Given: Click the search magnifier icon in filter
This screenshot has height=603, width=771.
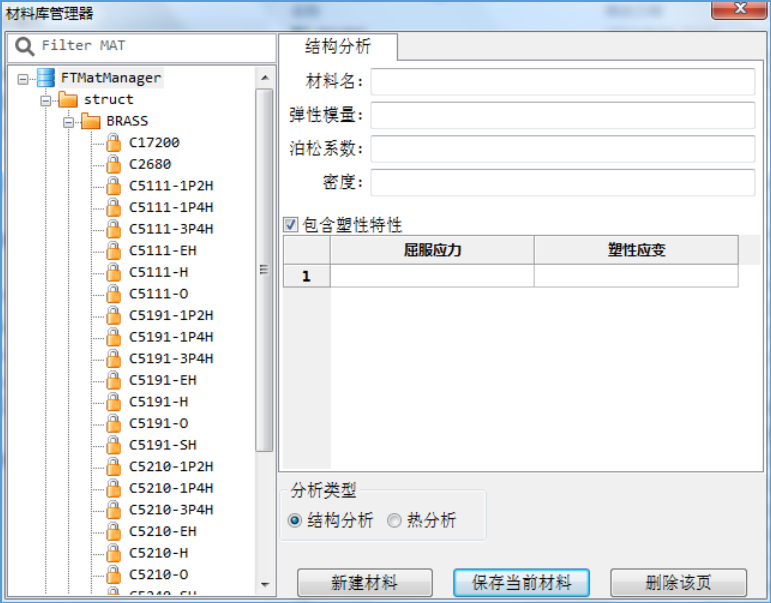Looking at the screenshot, I should [x=24, y=46].
